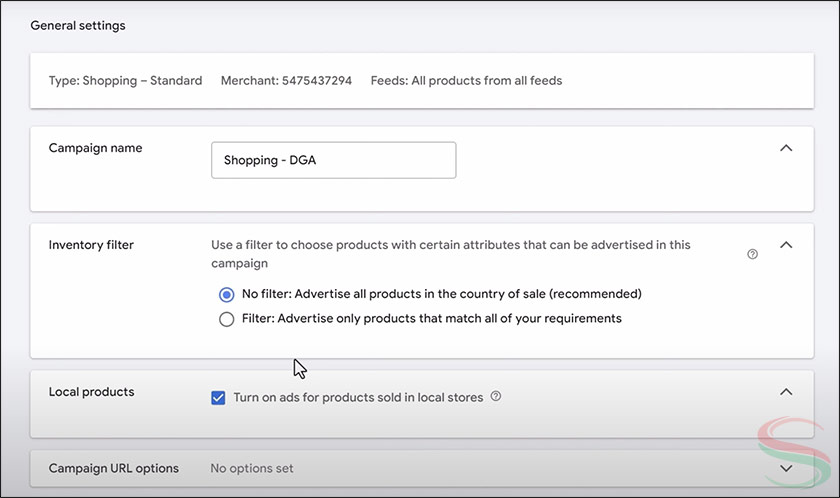Image resolution: width=840 pixels, height=498 pixels.
Task: Expand the Campaign URL options section
Action: (786, 468)
